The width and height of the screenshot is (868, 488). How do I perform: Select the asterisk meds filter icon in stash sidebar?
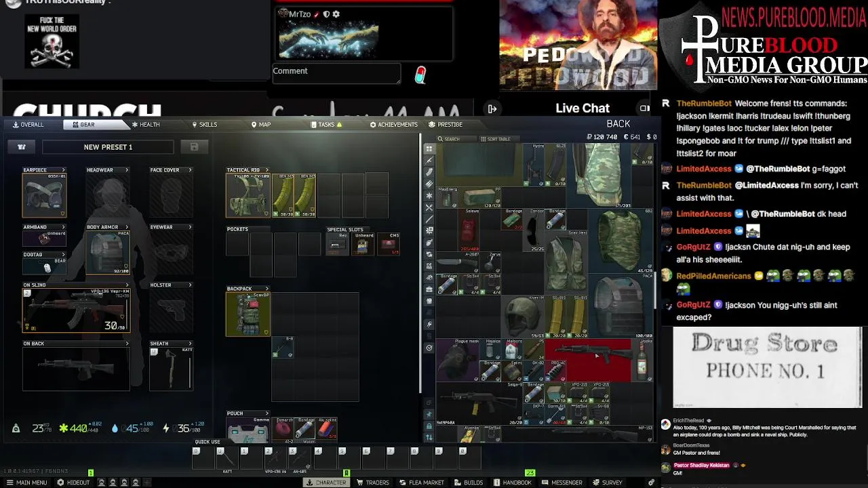[x=429, y=196]
